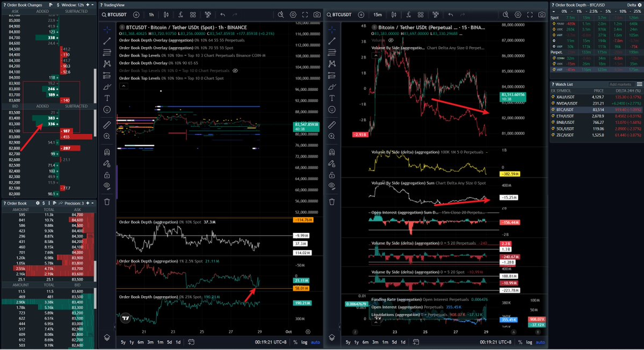Select NVDA/USDT in the Watch List
644x350 pixels.
tap(596, 103)
